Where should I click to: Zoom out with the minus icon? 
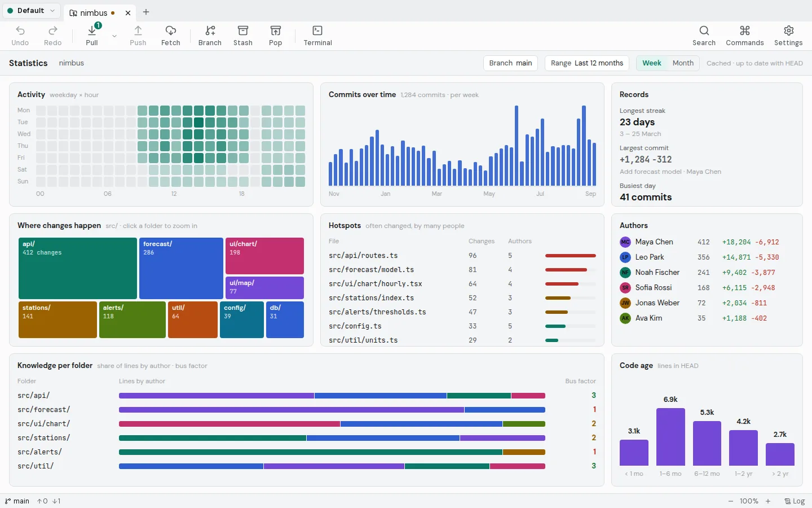coord(731,501)
